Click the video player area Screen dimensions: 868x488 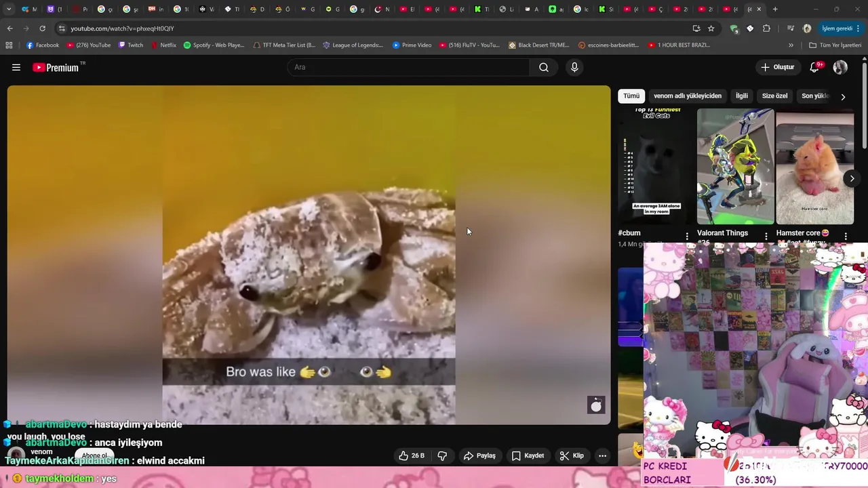pyautogui.click(x=309, y=255)
